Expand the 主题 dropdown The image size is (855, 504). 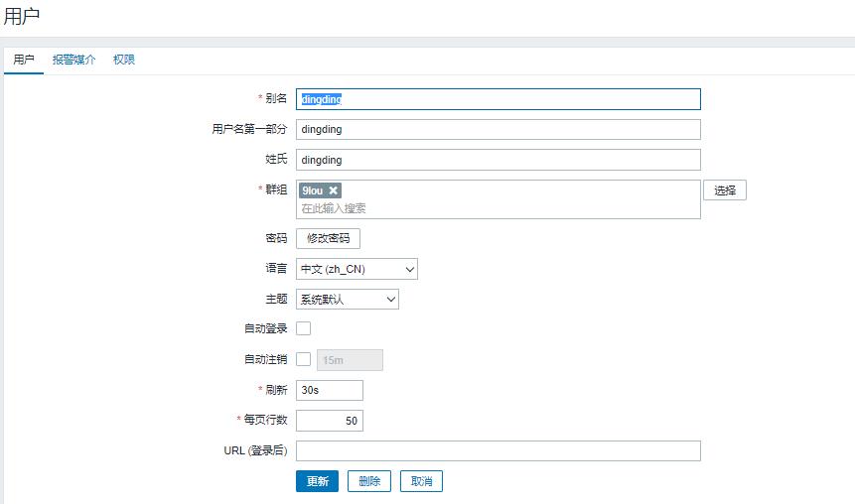pyautogui.click(x=347, y=299)
